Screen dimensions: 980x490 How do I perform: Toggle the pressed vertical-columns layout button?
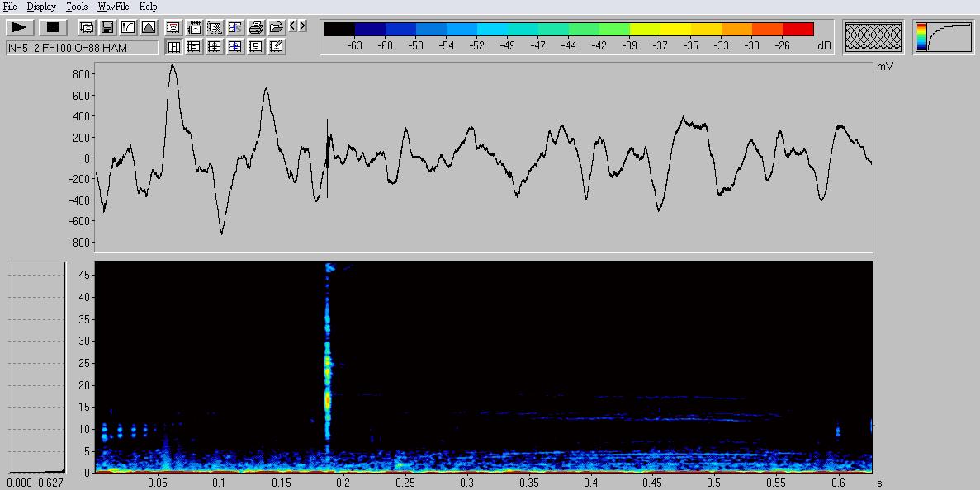173,47
